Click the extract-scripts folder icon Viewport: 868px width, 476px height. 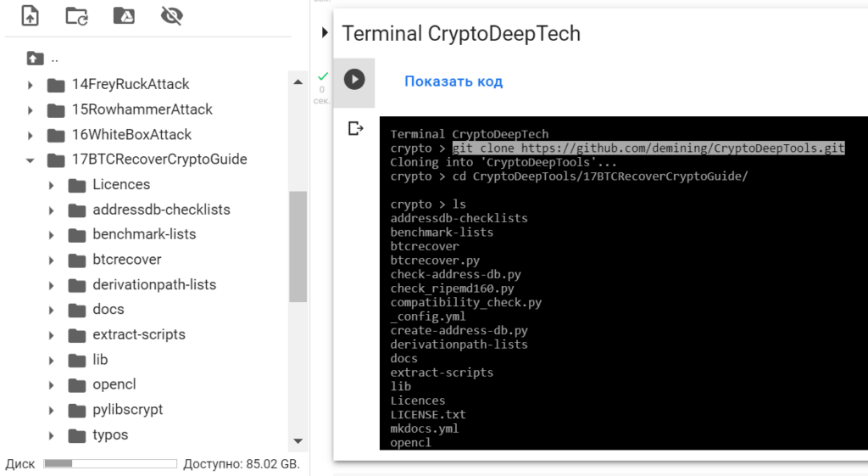[77, 336]
